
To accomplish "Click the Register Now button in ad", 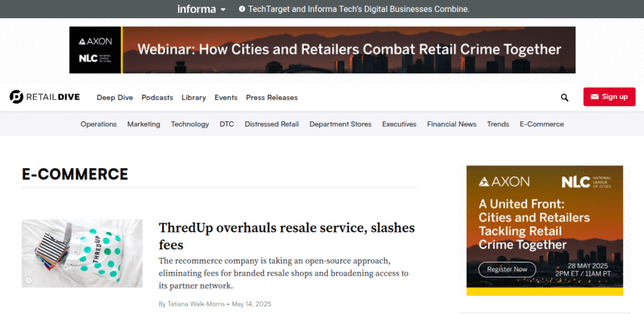I will (x=508, y=269).
